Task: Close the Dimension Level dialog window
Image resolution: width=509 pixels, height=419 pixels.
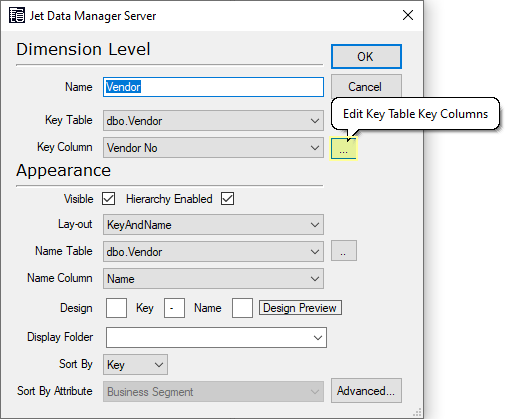Action: (x=408, y=15)
